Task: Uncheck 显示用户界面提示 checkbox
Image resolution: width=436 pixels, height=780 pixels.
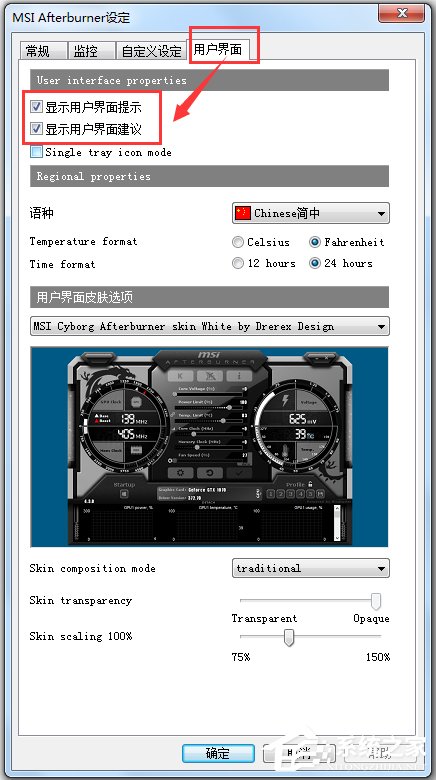Action: tap(36, 106)
